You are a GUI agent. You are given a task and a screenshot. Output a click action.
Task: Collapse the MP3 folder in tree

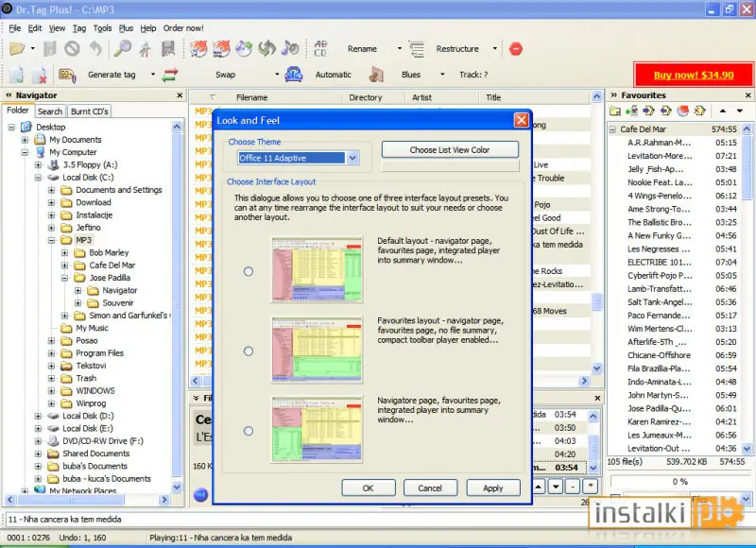(x=52, y=240)
